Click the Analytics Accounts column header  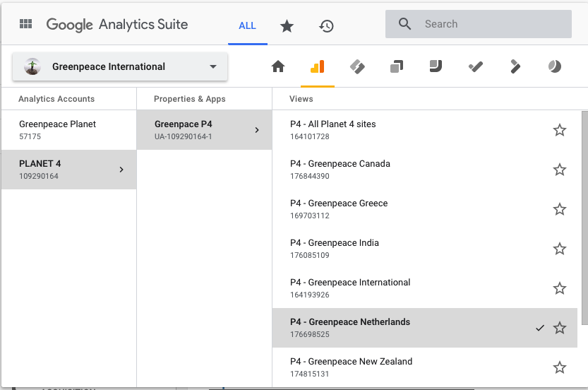(56, 99)
